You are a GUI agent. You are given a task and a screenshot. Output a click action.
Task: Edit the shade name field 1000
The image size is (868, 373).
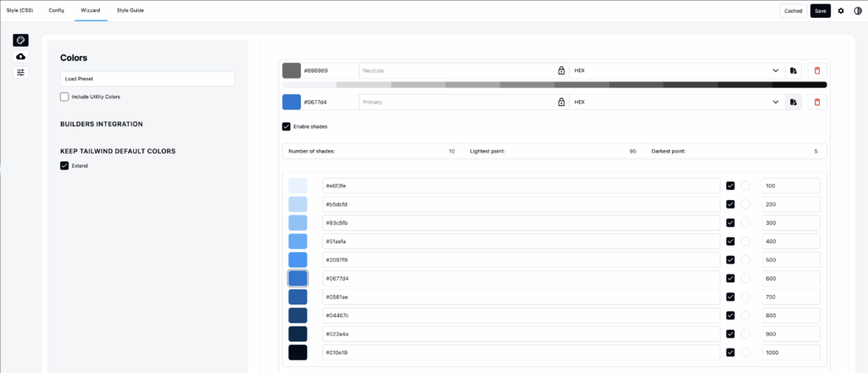791,353
